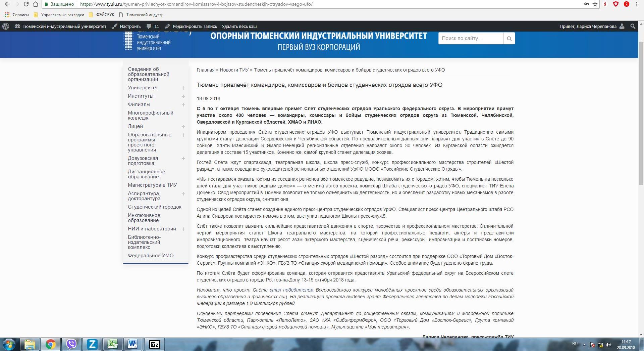This screenshot has width=644, height=351.
Task: Expand the Лицей sidebar section
Action: [x=183, y=127]
